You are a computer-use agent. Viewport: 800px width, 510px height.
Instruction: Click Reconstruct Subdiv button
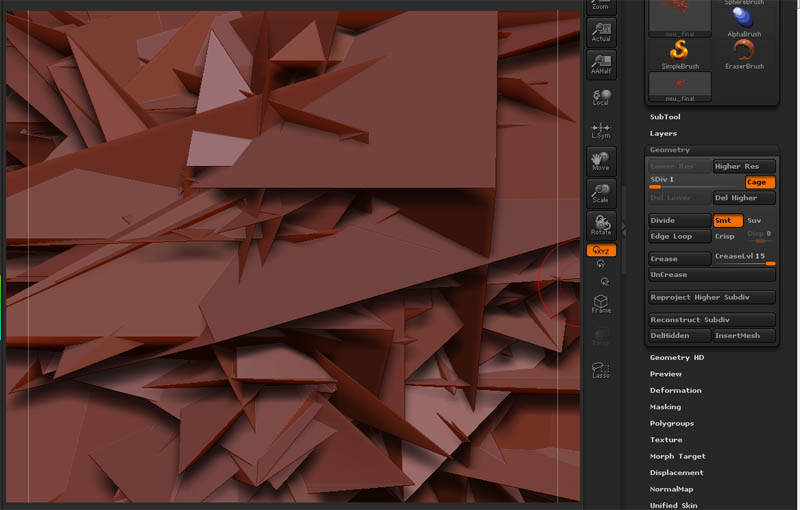click(712, 320)
